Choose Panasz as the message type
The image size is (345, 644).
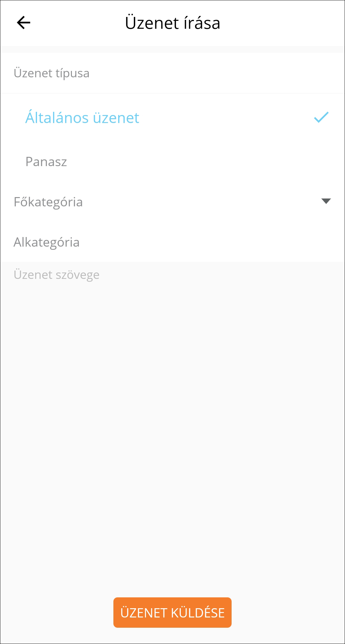[x=46, y=162]
